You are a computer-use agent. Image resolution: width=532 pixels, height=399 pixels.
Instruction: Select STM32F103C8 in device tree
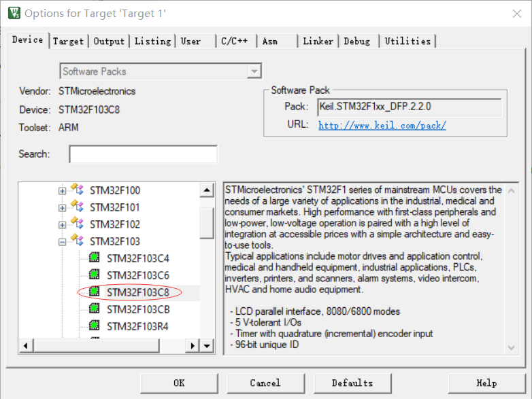coord(137,292)
